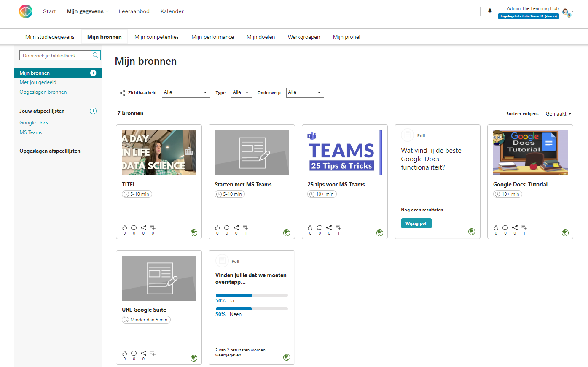Viewport: 588px width, 367px height.
Task: Switch to Mijn profiel tab
Action: click(x=346, y=37)
